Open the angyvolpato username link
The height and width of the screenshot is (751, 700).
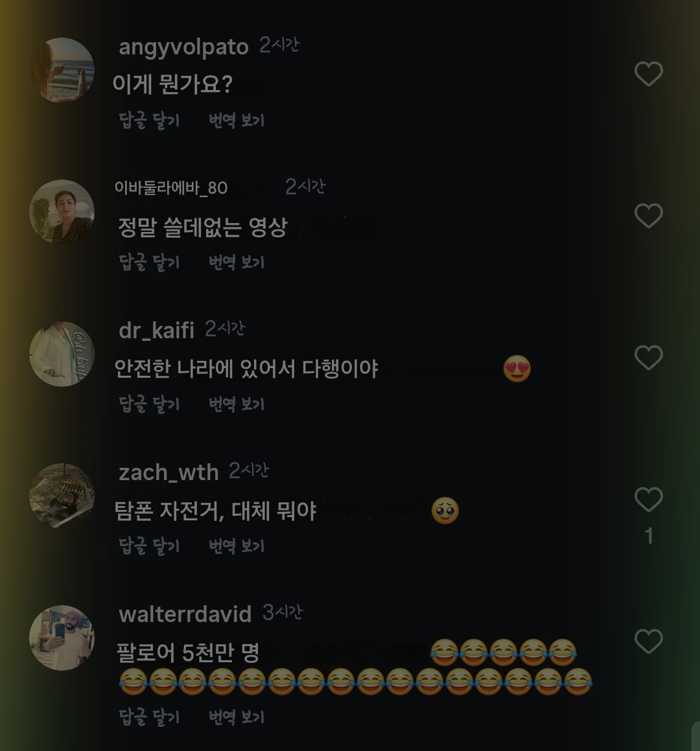pos(183,47)
